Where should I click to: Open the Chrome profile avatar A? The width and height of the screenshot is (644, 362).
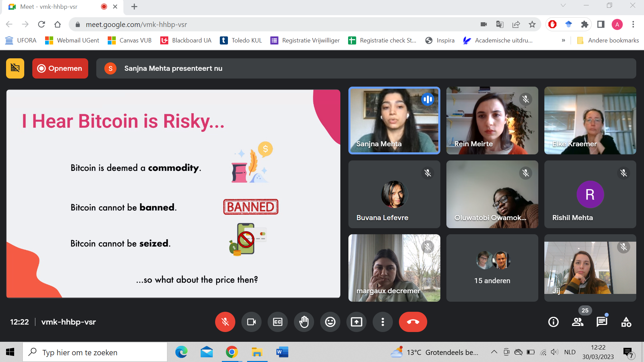click(x=617, y=24)
